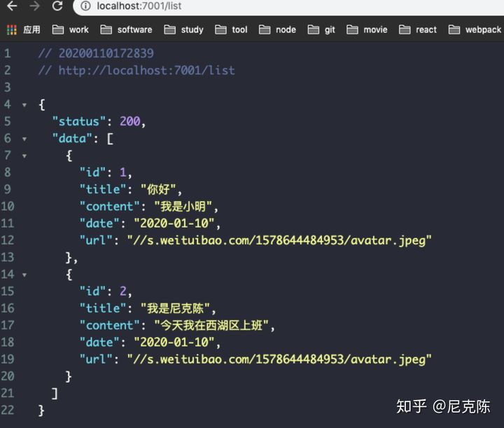Click the content value "我是小明"
The width and height of the screenshot is (504, 428).
183,207
